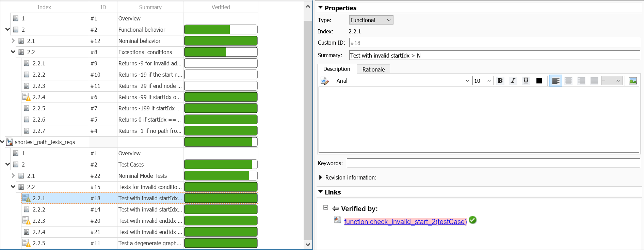Center align the description text
This screenshot has height=250, width=644.
click(568, 81)
